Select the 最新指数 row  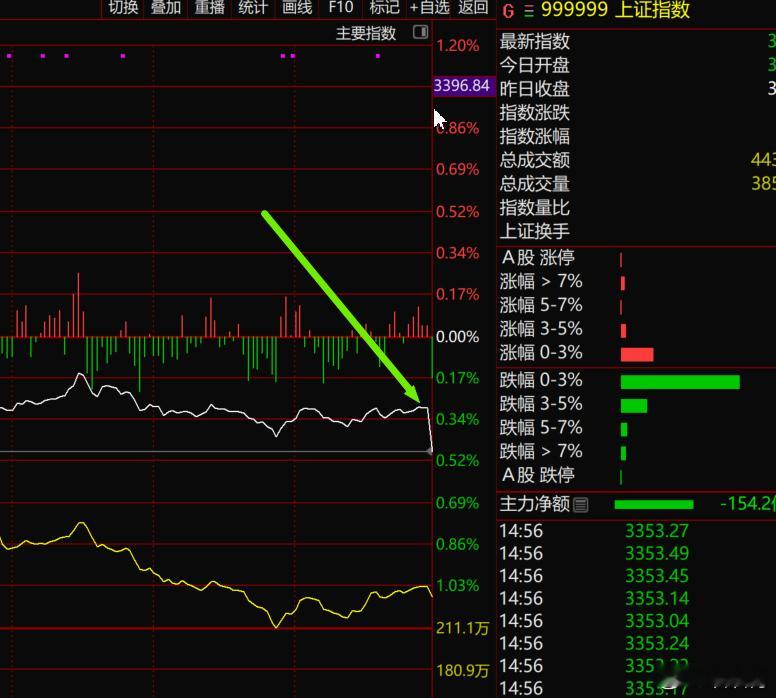click(x=636, y=41)
